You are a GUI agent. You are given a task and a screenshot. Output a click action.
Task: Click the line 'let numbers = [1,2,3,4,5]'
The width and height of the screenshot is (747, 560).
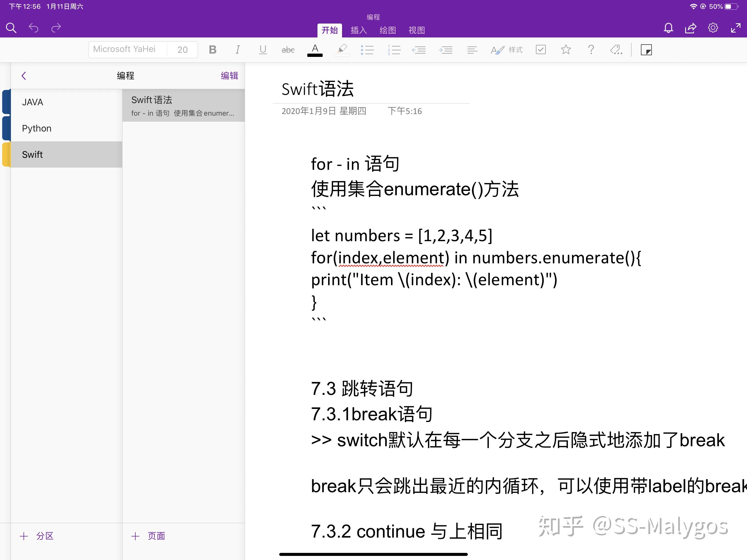pos(402,235)
